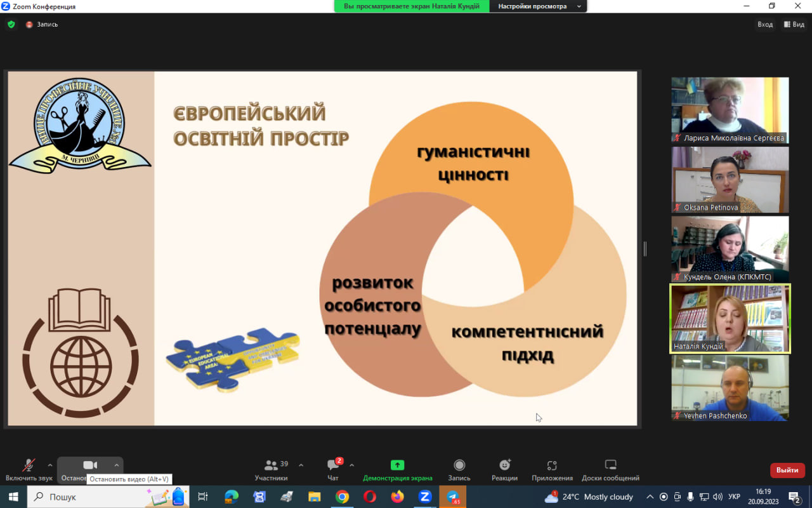The height and width of the screenshot is (508, 812).
Task: Open Microsoft Edge from taskbar
Action: (x=231, y=497)
